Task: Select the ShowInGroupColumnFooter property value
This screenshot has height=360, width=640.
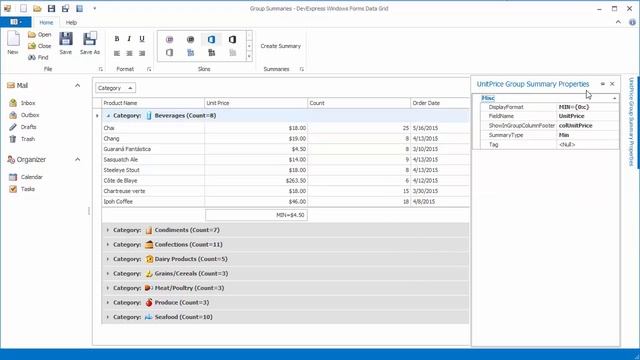Action: point(587,126)
